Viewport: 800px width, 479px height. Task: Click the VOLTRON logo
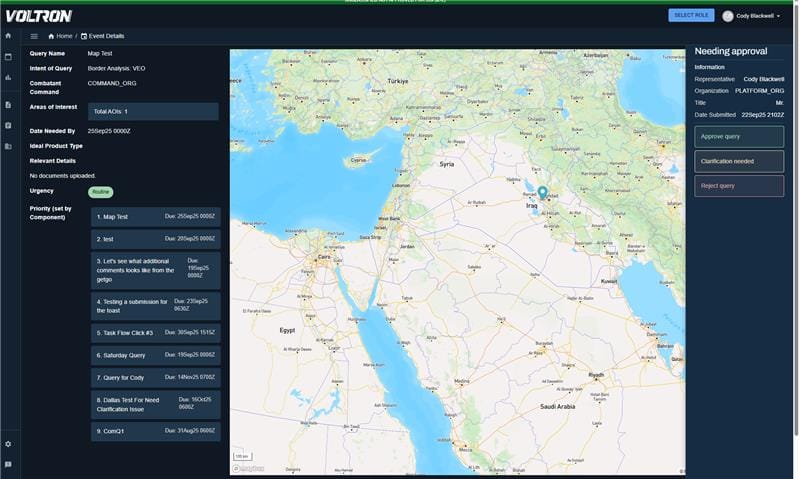coord(38,15)
